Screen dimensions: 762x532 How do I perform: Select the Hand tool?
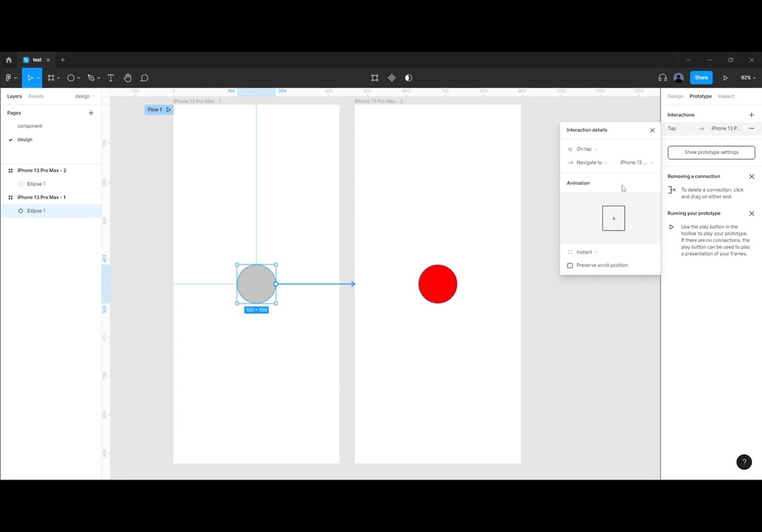pyautogui.click(x=127, y=78)
